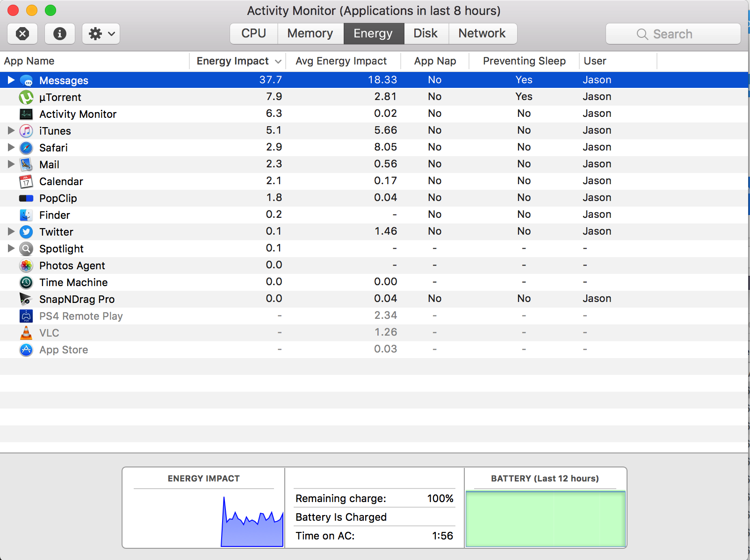
Task: Click the Finder face icon
Action: pyautogui.click(x=26, y=215)
